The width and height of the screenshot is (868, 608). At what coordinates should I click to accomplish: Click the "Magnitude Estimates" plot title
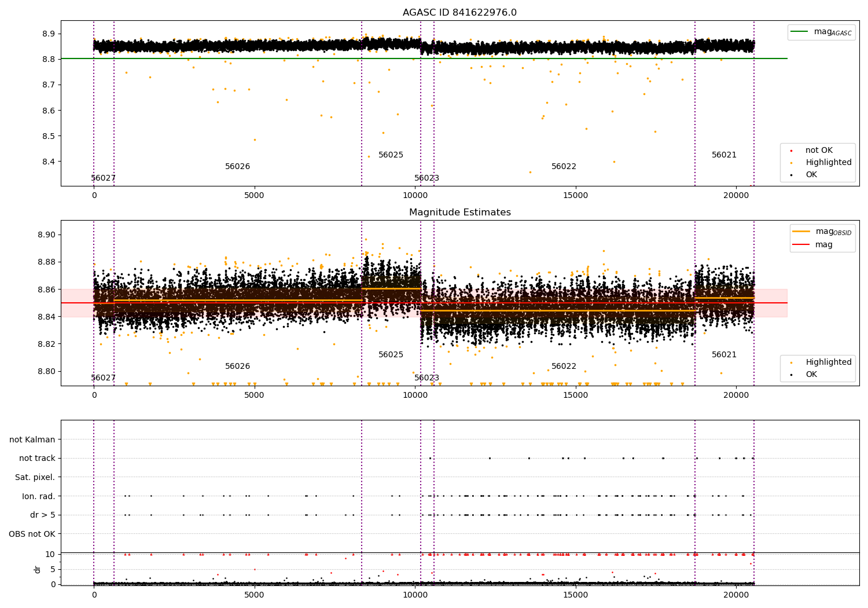(459, 212)
